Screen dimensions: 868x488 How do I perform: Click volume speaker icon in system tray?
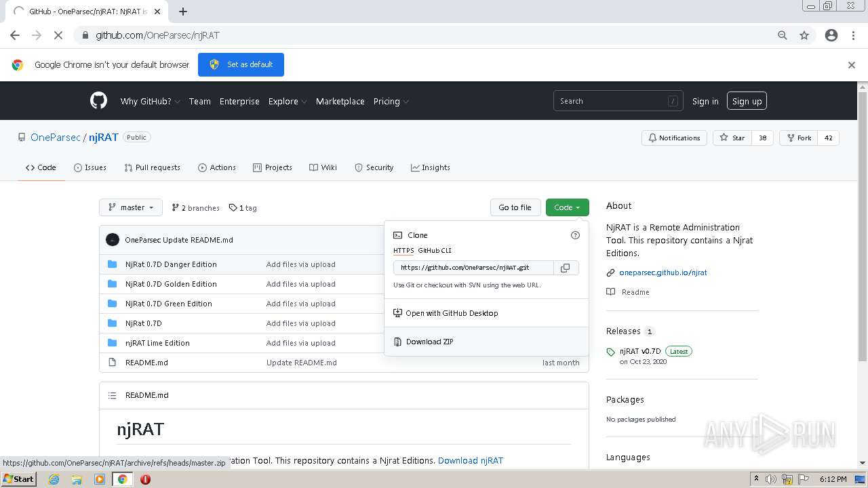771,479
